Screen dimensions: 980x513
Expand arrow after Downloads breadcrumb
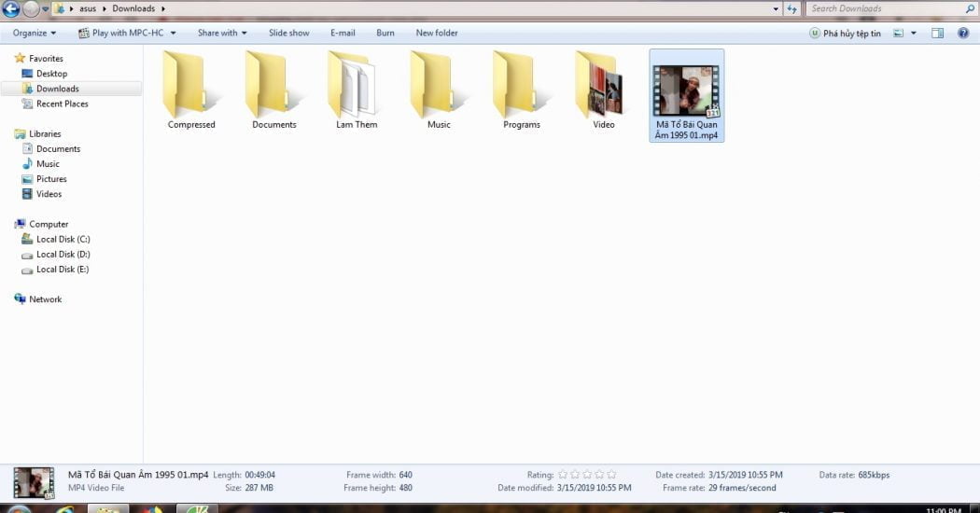(x=163, y=8)
